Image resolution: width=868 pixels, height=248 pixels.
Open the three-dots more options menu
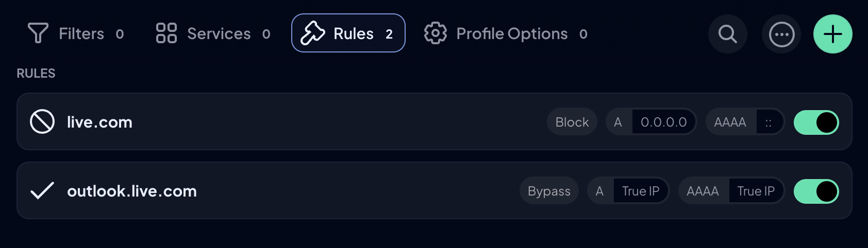(x=781, y=34)
